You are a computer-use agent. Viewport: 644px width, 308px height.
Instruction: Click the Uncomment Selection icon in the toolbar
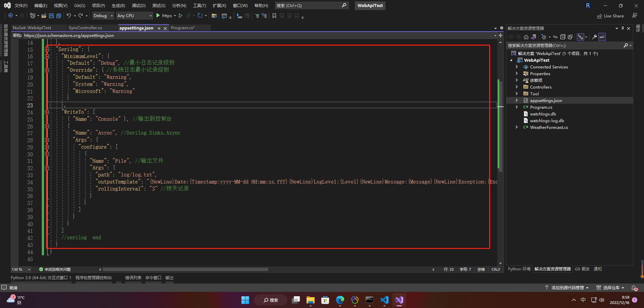(x=264, y=16)
